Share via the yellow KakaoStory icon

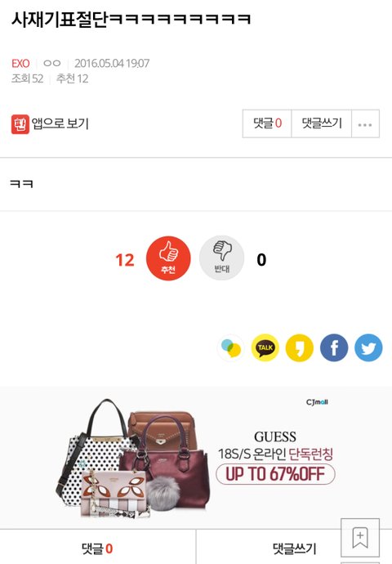(x=299, y=348)
